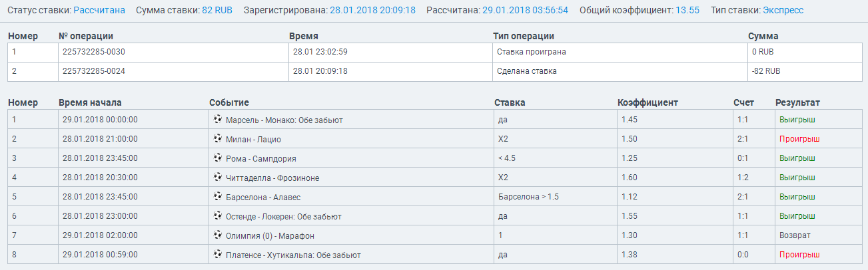The image size is (868, 270).
Task: Click the Результат column header
Action: coord(797,102)
